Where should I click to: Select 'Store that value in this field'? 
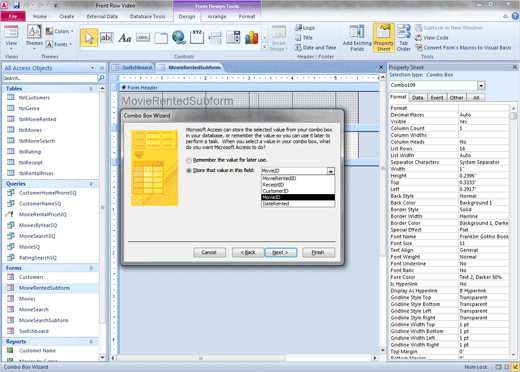click(189, 171)
